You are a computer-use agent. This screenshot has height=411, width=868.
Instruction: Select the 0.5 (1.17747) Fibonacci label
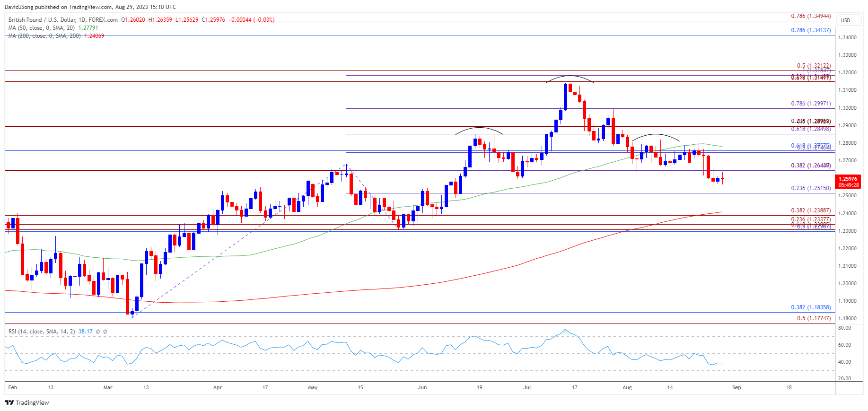(x=814, y=318)
